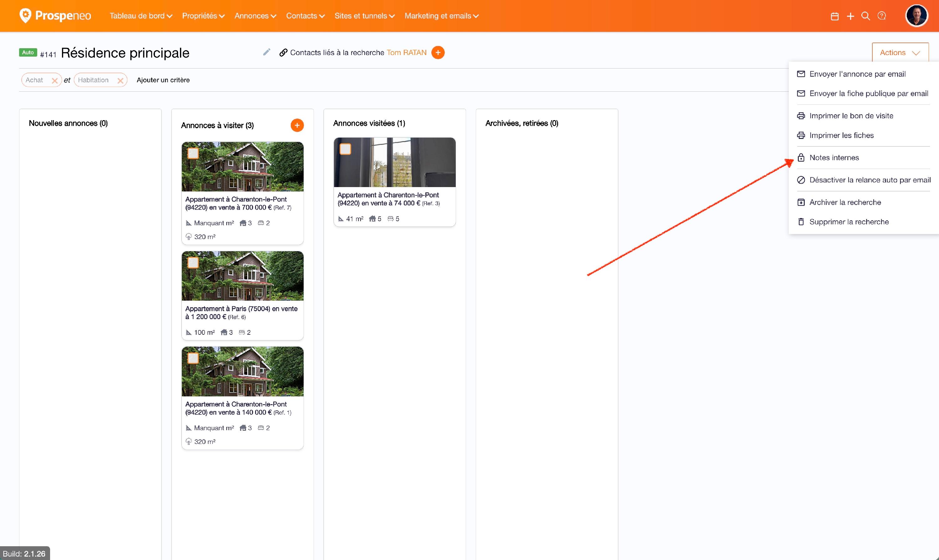Image resolution: width=939 pixels, height=560 pixels.
Task: Open Paris 75004 1 200 000 € listing title
Action: point(241,313)
